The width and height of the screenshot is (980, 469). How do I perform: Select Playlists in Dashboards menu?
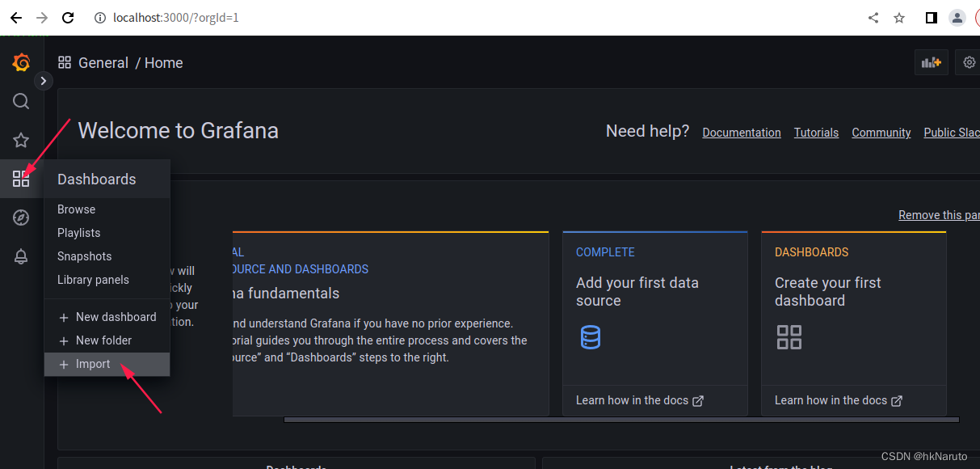(78, 233)
